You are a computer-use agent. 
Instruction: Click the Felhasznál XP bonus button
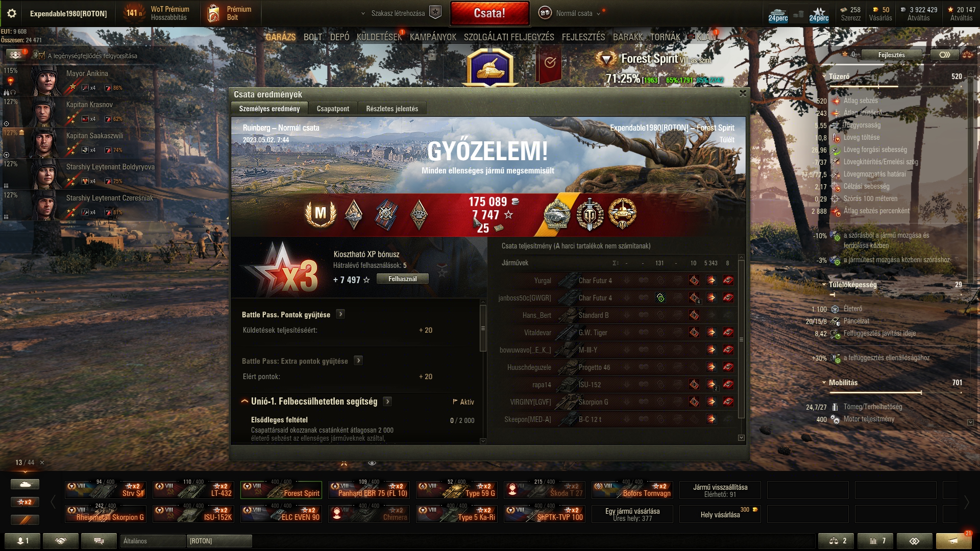[403, 279]
